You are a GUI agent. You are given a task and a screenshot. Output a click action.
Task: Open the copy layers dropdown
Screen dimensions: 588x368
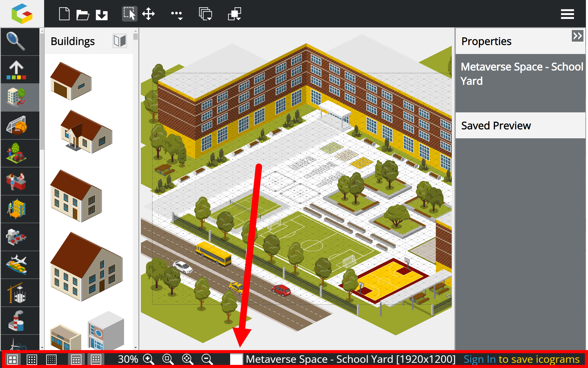click(x=206, y=14)
